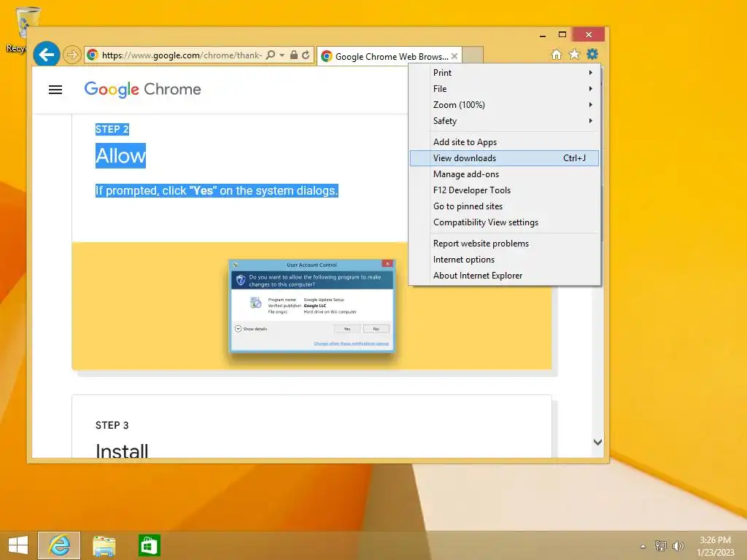Image resolution: width=747 pixels, height=560 pixels.
Task: Choose Add site to Apps
Action: [x=504, y=142]
